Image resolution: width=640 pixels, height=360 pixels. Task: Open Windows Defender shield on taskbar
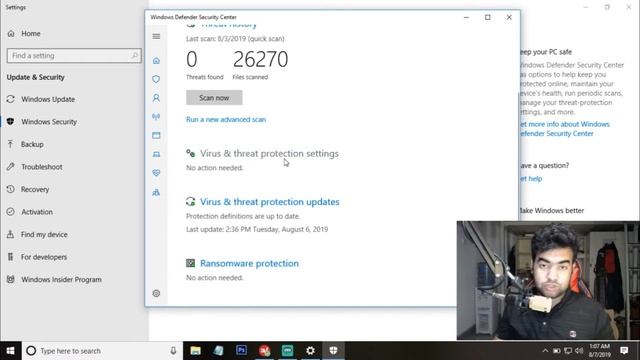point(333,351)
